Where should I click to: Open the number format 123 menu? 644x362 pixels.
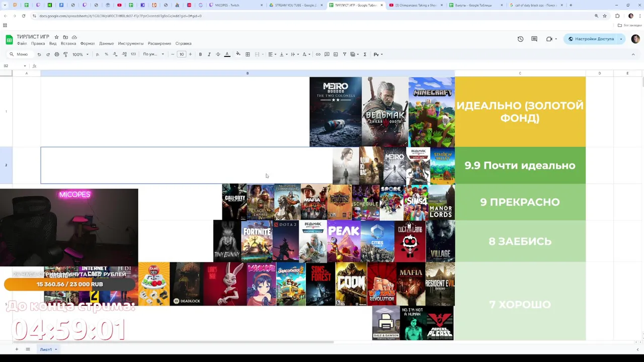click(133, 54)
